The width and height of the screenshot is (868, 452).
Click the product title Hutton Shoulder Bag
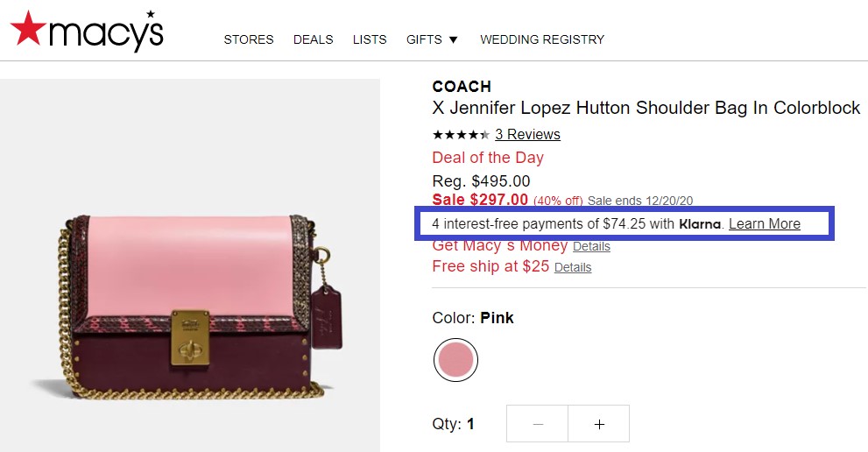point(646,108)
